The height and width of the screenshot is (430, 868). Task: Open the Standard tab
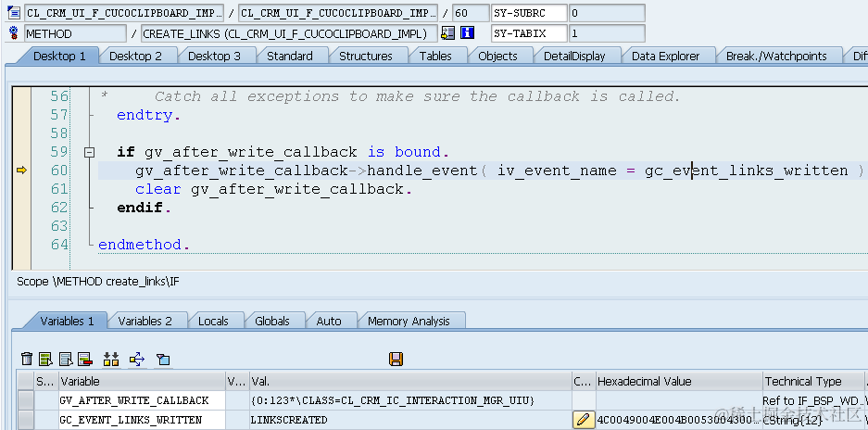(x=290, y=56)
